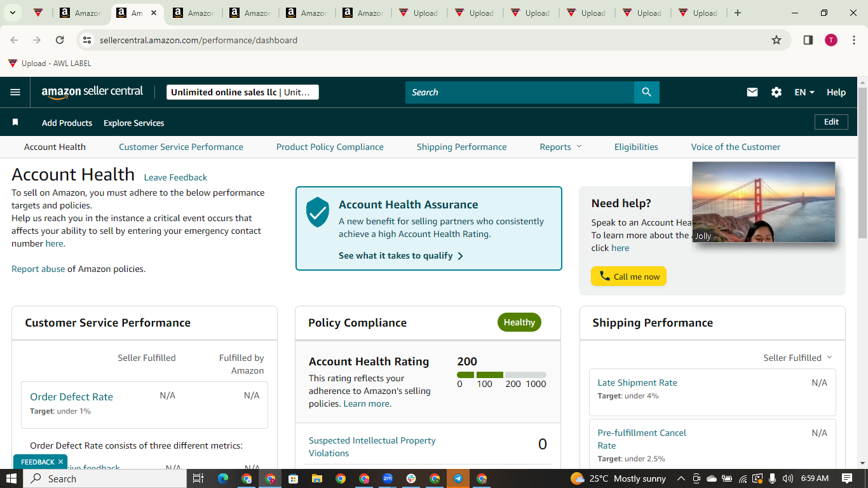Click the Healthy status badge
The width and height of the screenshot is (868, 488).
pos(519,322)
